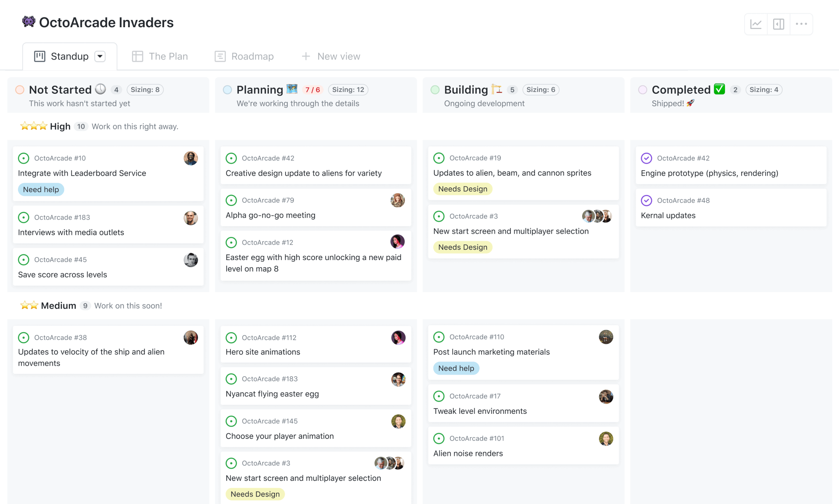The height and width of the screenshot is (504, 839).
Task: Click the Planning column count badge 7/6
Action: click(x=312, y=89)
